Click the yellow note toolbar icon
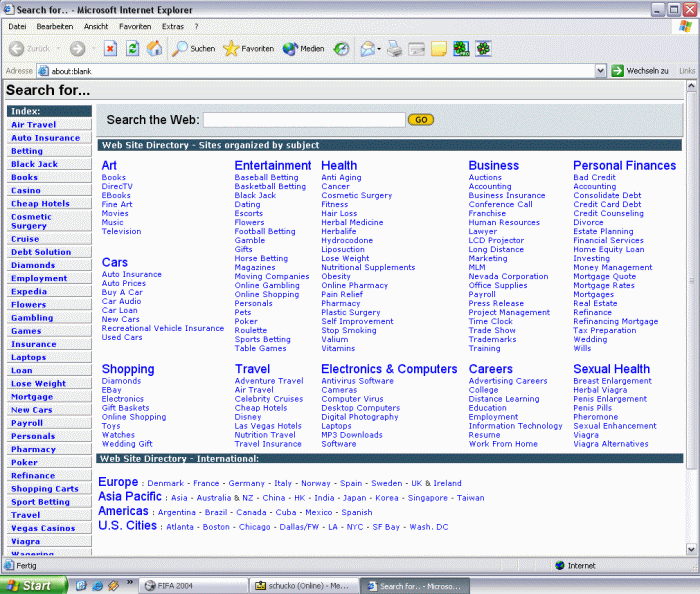700x594 pixels. (x=439, y=49)
